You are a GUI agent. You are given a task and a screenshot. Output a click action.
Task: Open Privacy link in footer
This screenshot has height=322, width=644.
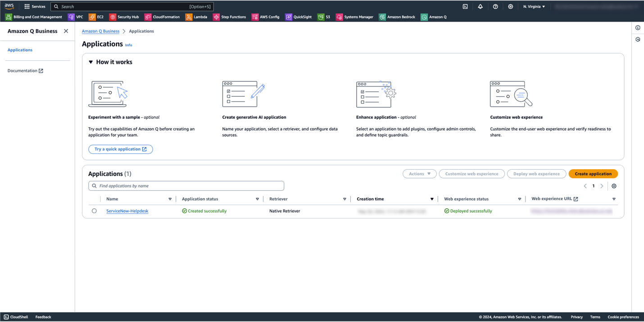coord(576,317)
